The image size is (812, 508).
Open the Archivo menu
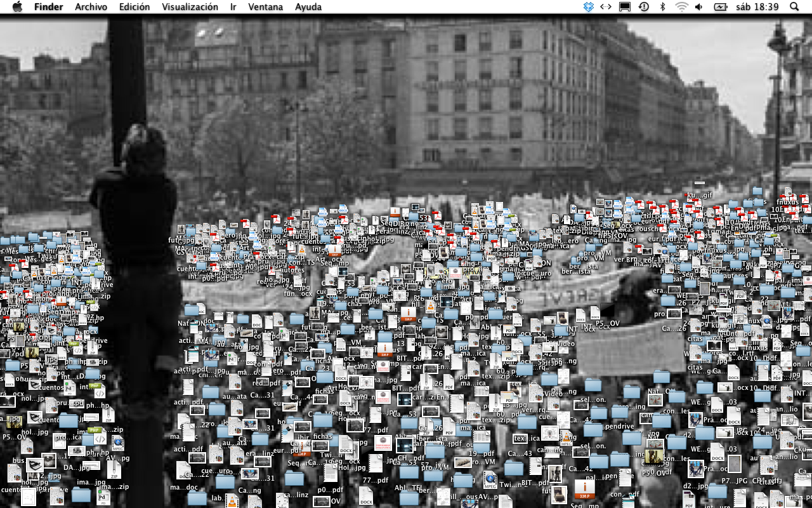[91, 7]
